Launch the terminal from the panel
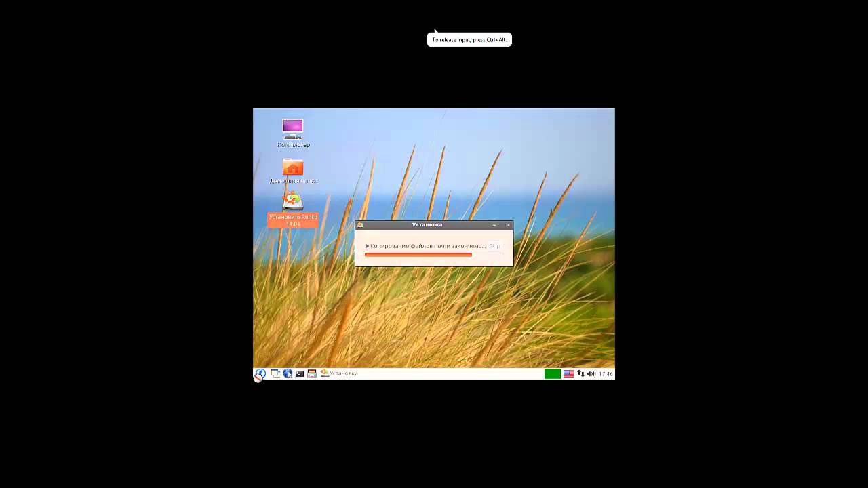 pos(300,373)
